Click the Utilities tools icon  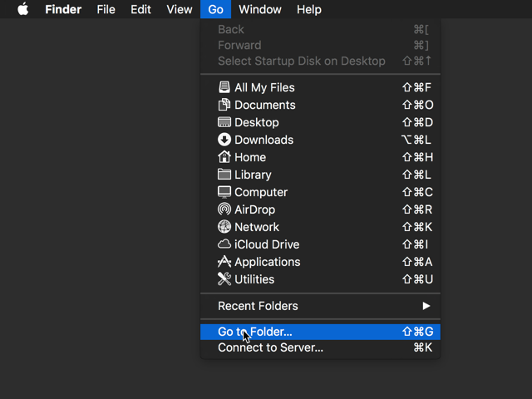[224, 279]
